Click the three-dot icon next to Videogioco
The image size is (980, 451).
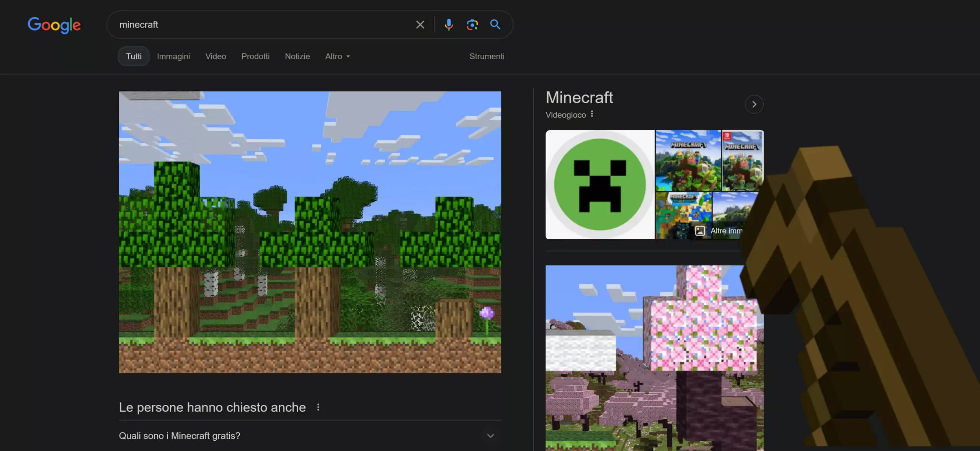coord(592,114)
